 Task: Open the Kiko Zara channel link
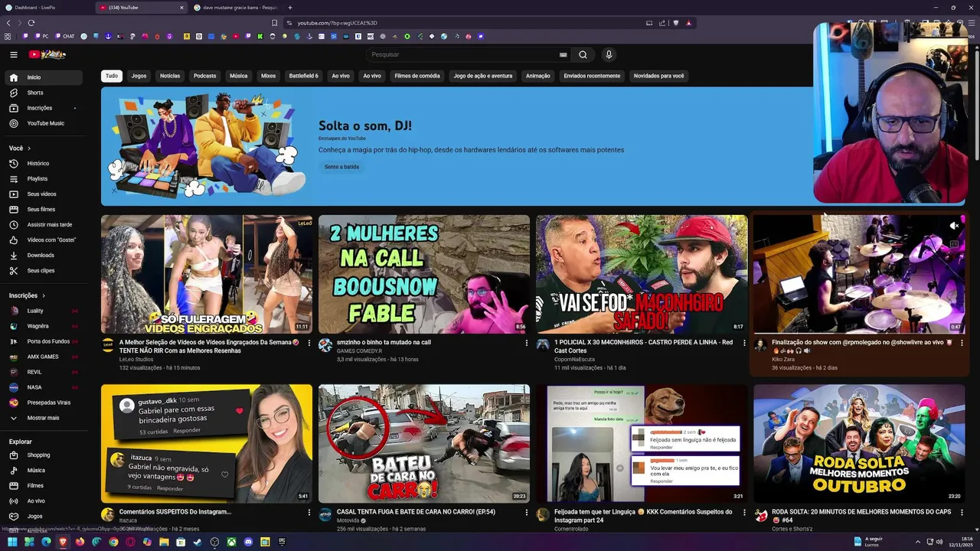pos(782,359)
